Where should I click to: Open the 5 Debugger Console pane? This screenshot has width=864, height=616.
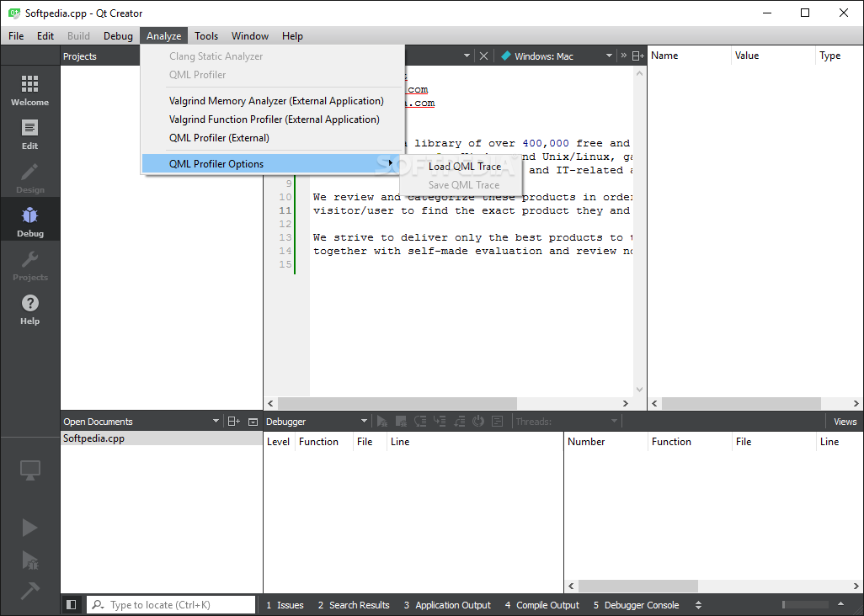pos(636,605)
